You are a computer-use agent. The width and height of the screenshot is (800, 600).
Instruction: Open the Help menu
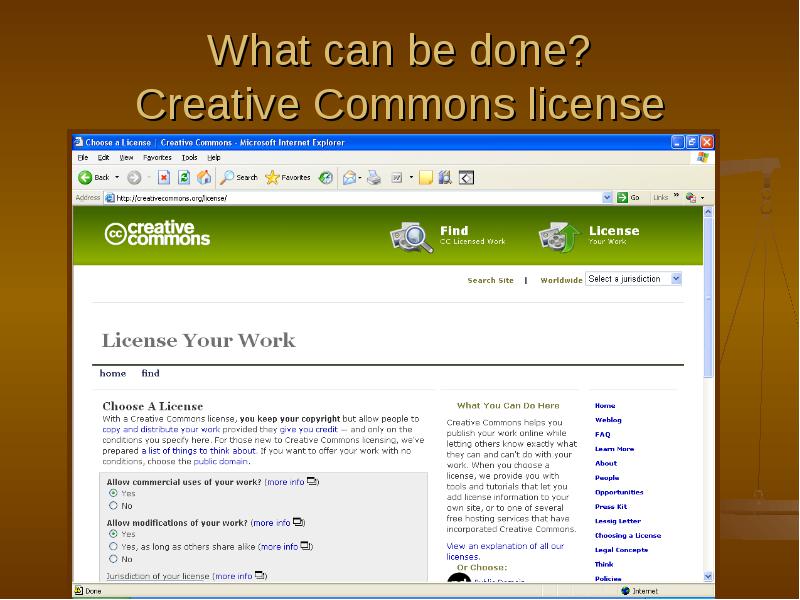pyautogui.click(x=214, y=158)
